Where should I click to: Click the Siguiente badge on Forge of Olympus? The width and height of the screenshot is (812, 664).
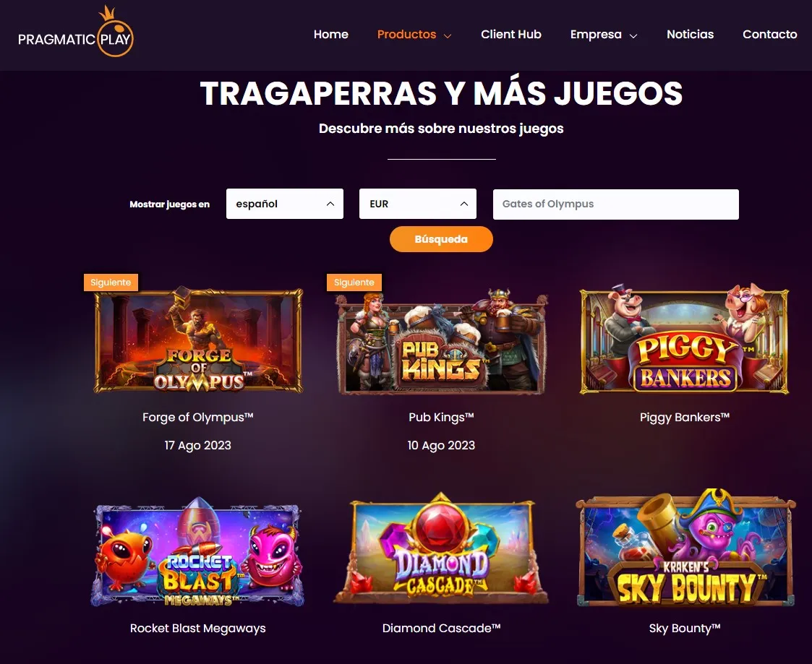click(x=111, y=283)
